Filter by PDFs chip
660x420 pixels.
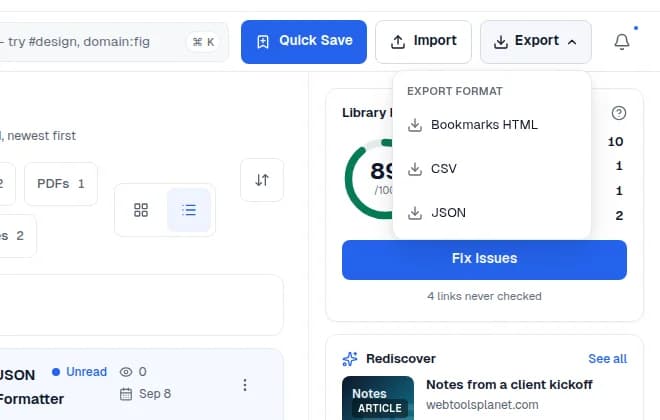coord(61,184)
